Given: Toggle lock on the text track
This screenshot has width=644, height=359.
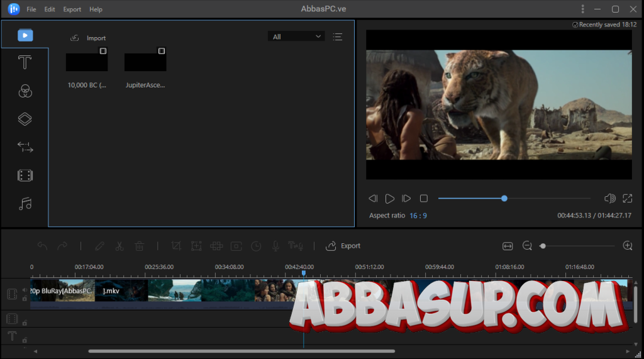Looking at the screenshot, I should click(25, 340).
